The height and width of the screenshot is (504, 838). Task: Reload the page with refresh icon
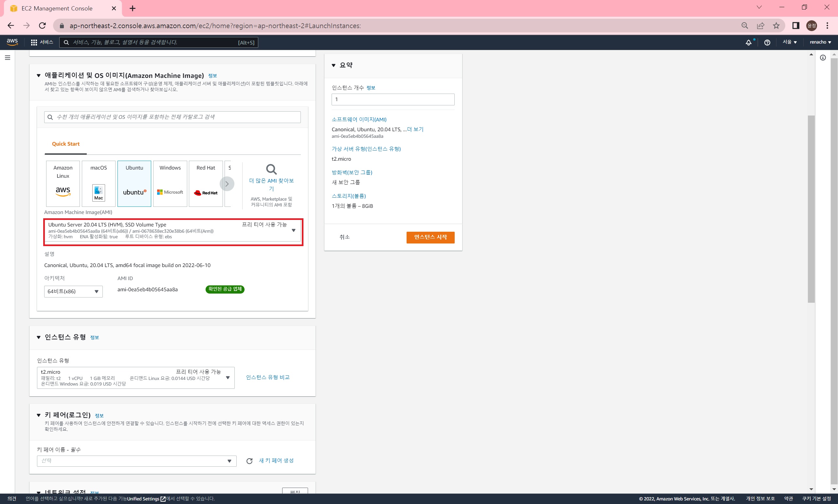click(43, 26)
